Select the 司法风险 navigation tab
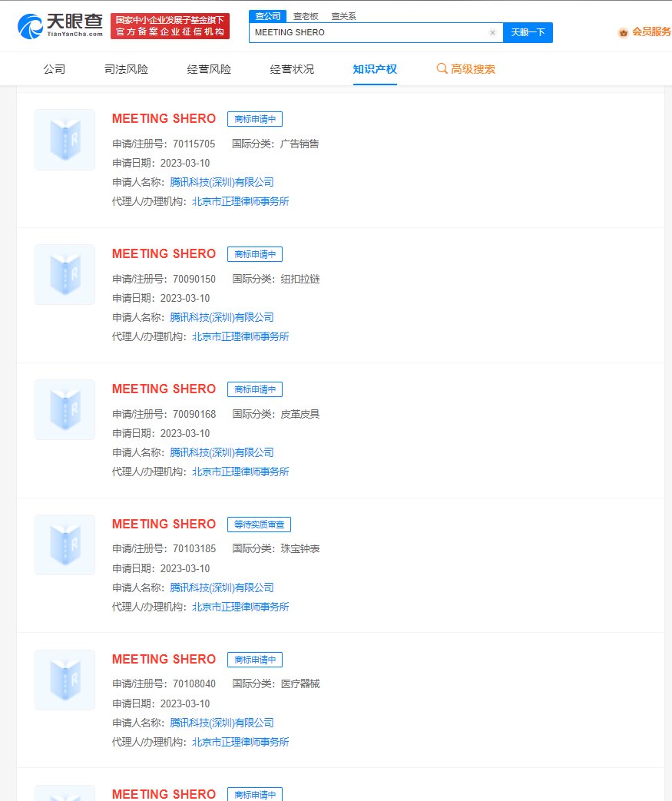This screenshot has height=801, width=672. 126,69
